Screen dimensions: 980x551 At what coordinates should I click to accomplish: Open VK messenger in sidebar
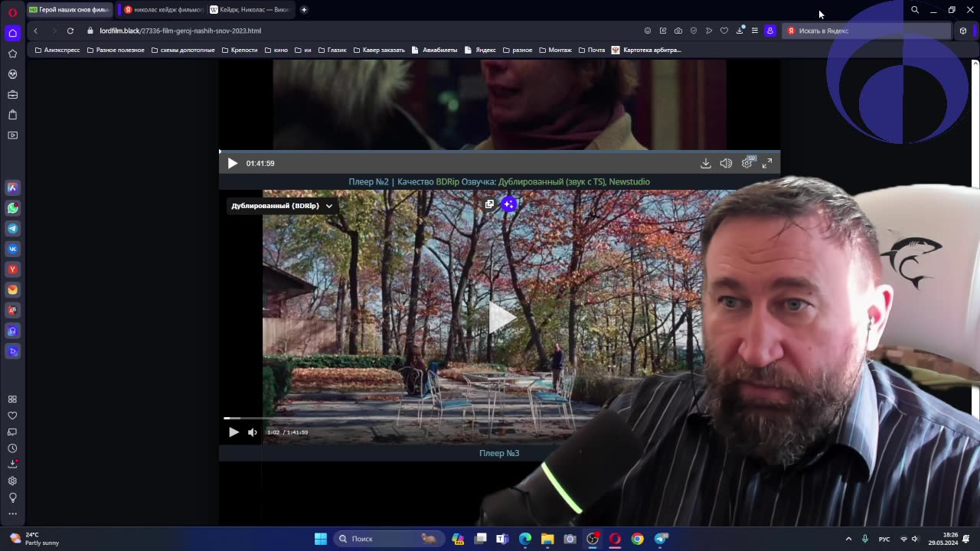[x=12, y=249]
